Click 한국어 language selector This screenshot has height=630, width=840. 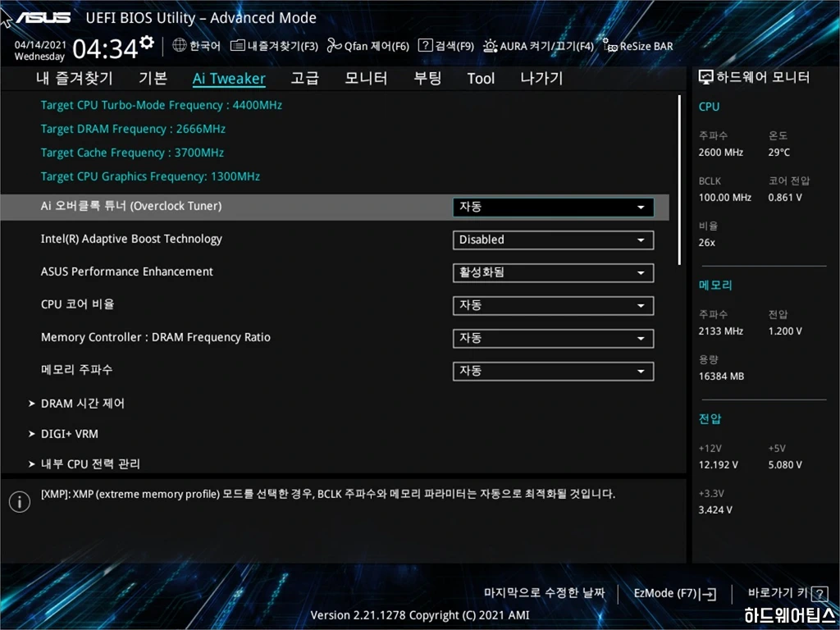[x=205, y=46]
